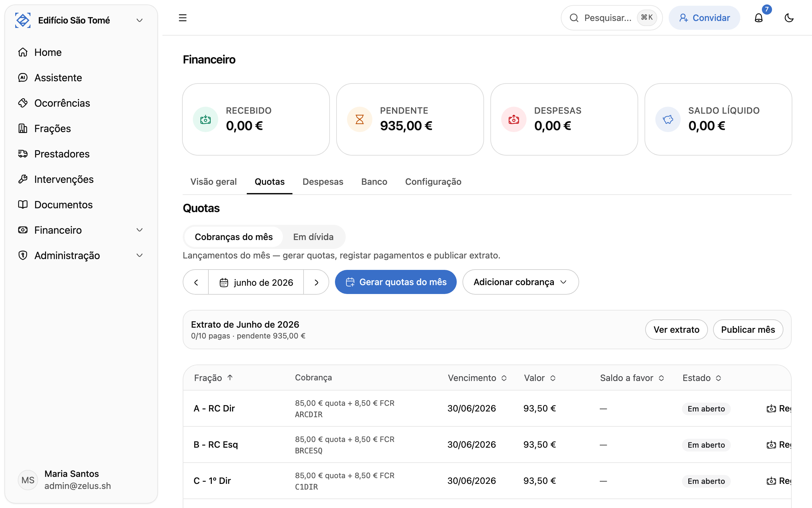This screenshot has width=812, height=508.
Task: Click the Edifício São Tomé logo icon
Action: point(23,20)
